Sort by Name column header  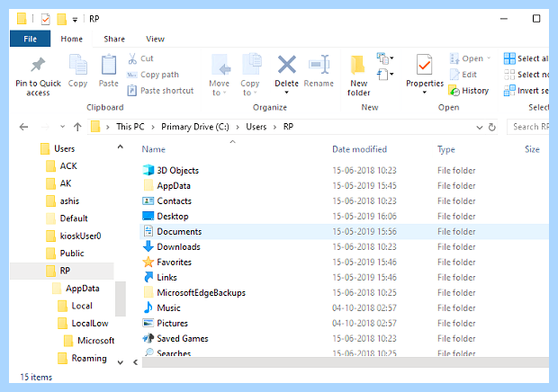point(153,149)
